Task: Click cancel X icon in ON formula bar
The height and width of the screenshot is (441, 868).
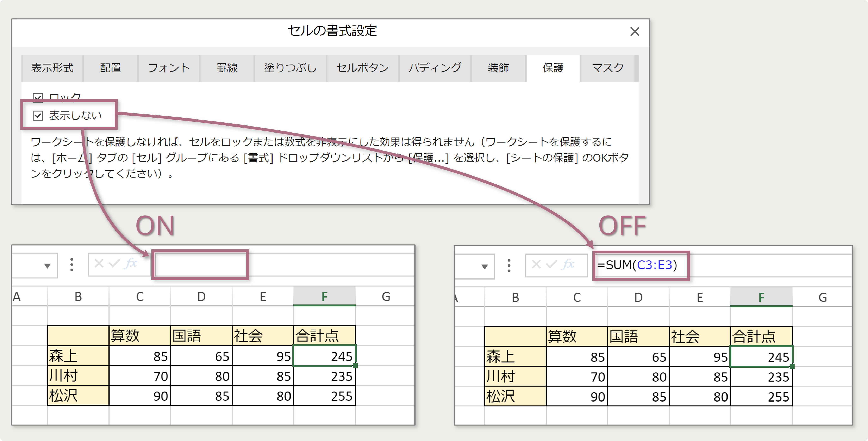Action: pos(99,263)
